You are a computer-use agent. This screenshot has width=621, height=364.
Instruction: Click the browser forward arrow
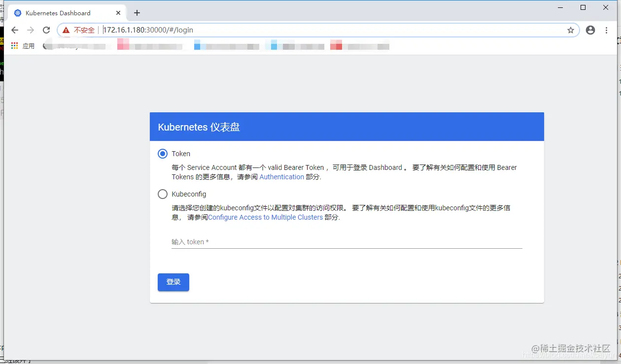31,30
